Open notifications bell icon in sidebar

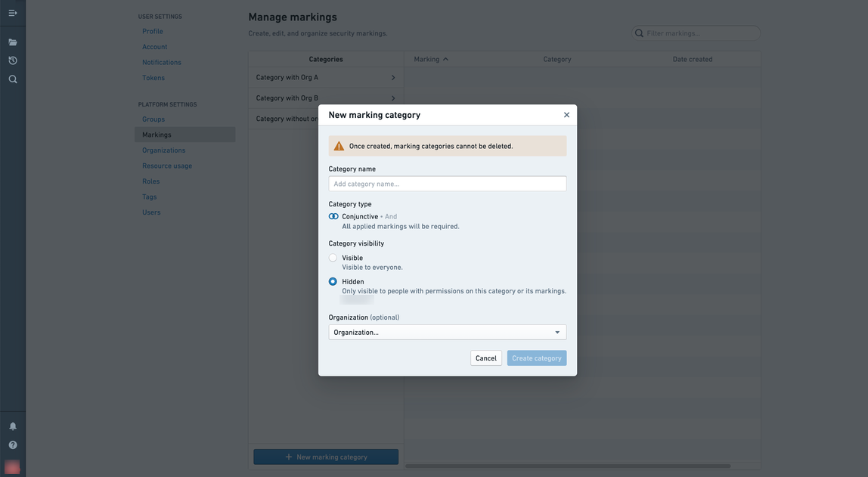coord(13,426)
